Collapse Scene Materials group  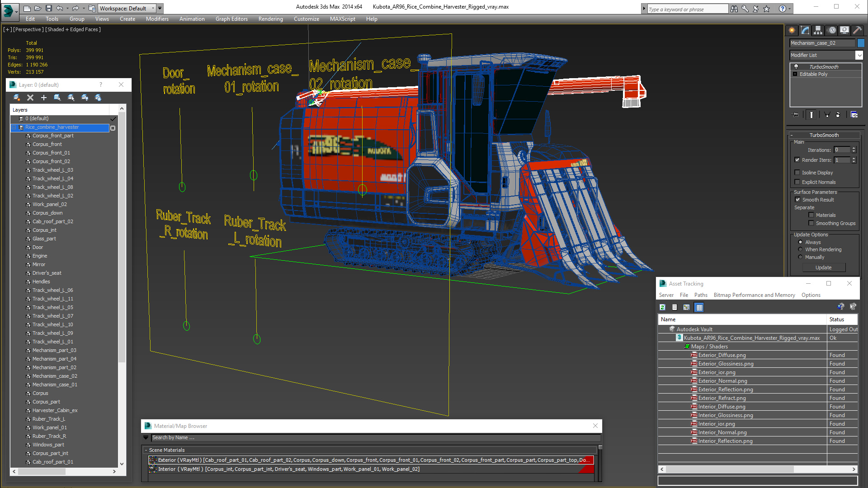(x=146, y=450)
